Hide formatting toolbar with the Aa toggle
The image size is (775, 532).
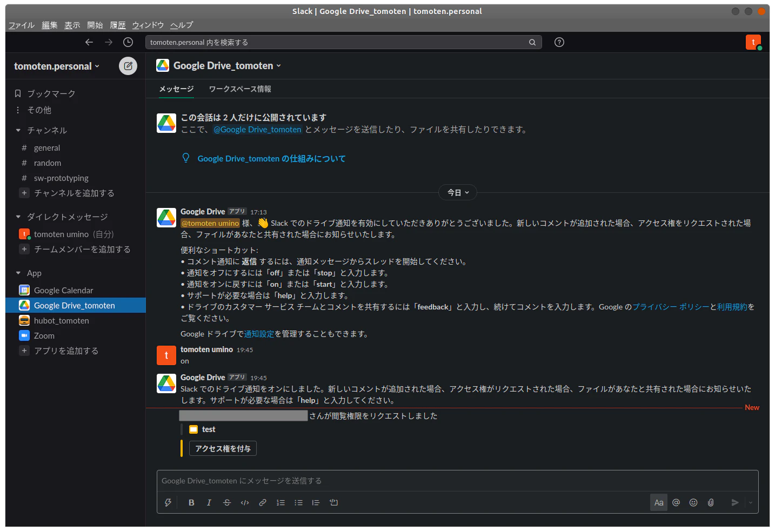(x=658, y=502)
